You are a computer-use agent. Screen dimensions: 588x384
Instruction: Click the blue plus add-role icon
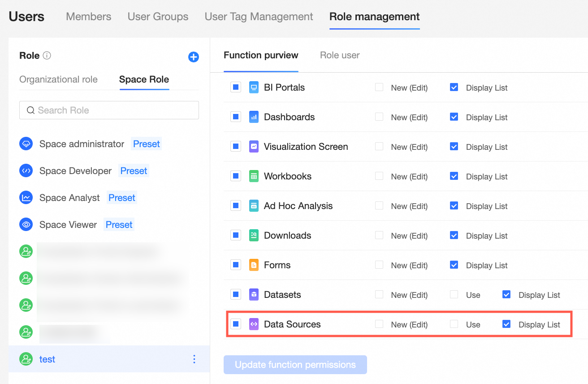coord(194,57)
